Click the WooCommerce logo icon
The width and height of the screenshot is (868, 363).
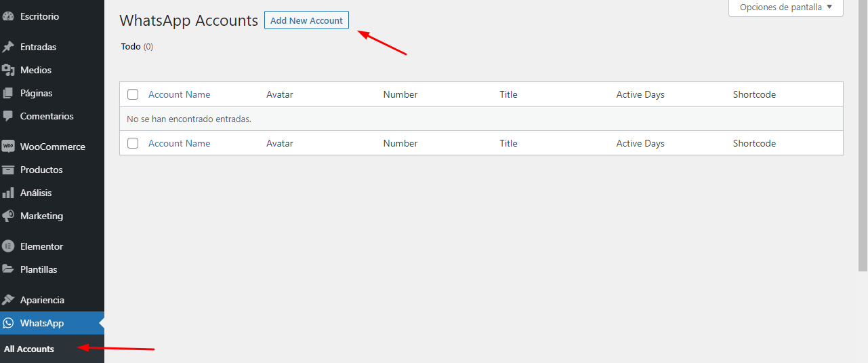click(8, 147)
